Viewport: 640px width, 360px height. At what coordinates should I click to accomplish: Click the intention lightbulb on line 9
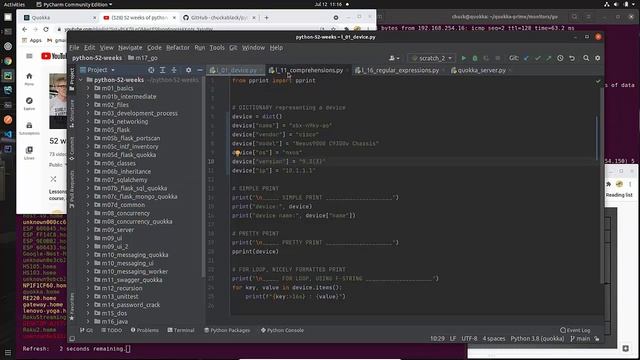click(x=238, y=153)
